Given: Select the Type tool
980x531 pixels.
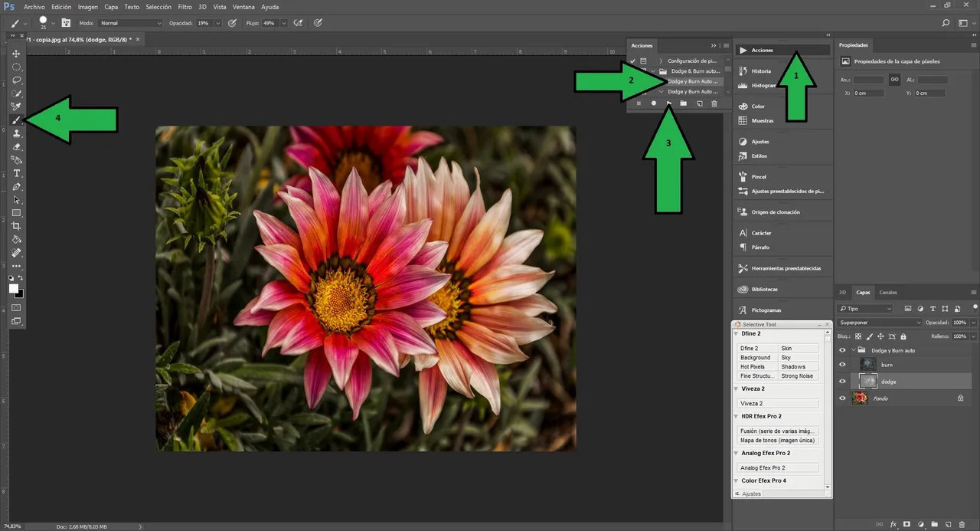Looking at the screenshot, I should pyautogui.click(x=16, y=173).
